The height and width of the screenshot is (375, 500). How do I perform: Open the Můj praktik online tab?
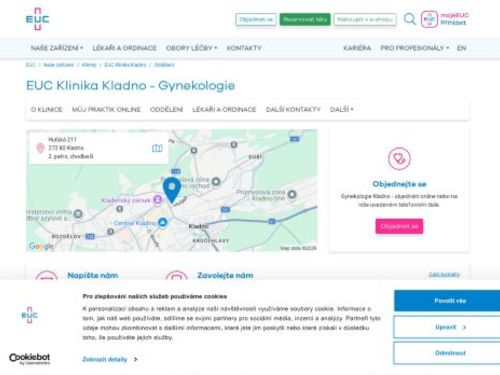pyautogui.click(x=106, y=109)
